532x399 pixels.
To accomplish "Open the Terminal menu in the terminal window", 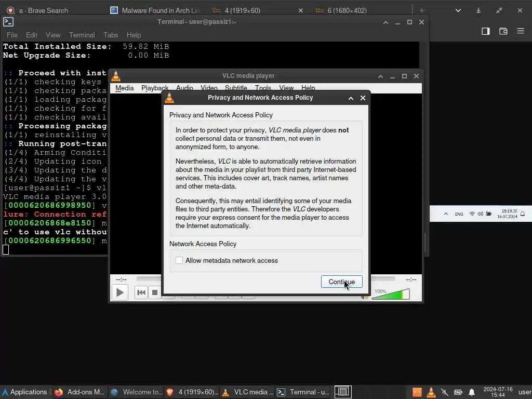I will pos(82,35).
